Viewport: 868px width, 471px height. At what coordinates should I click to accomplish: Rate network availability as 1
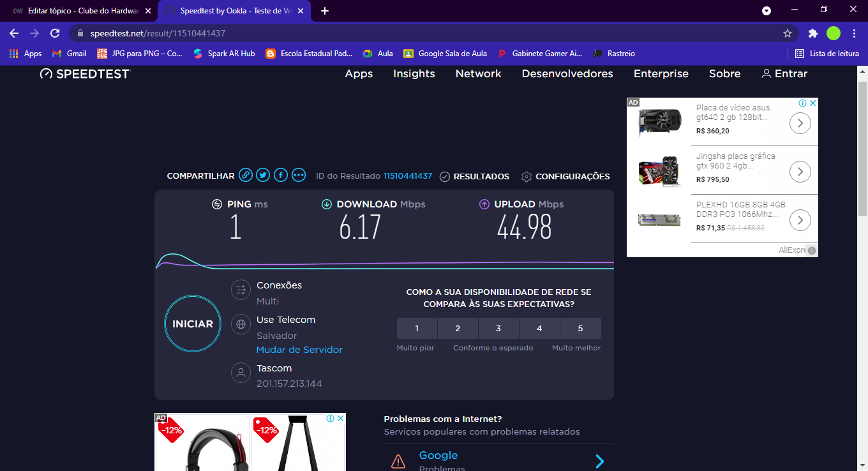pos(417,329)
